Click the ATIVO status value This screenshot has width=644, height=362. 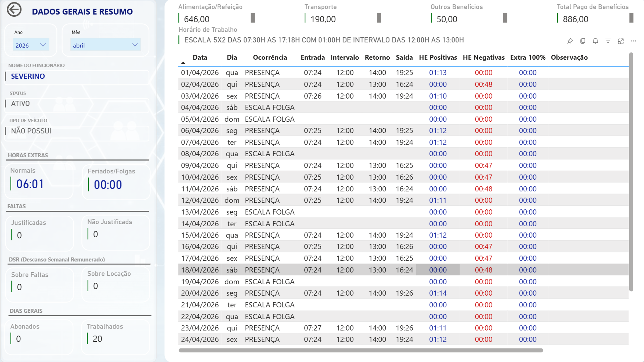20,103
